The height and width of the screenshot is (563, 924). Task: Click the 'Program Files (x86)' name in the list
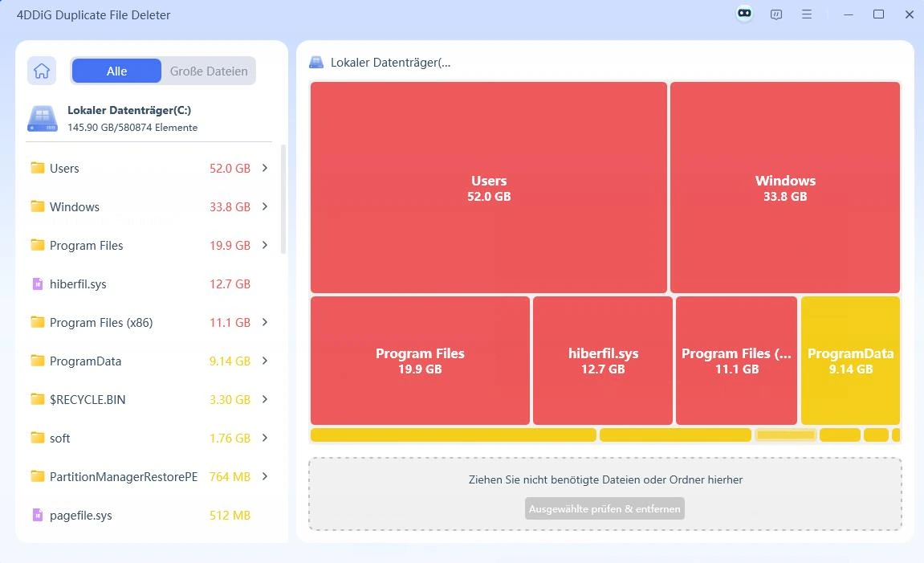101,323
